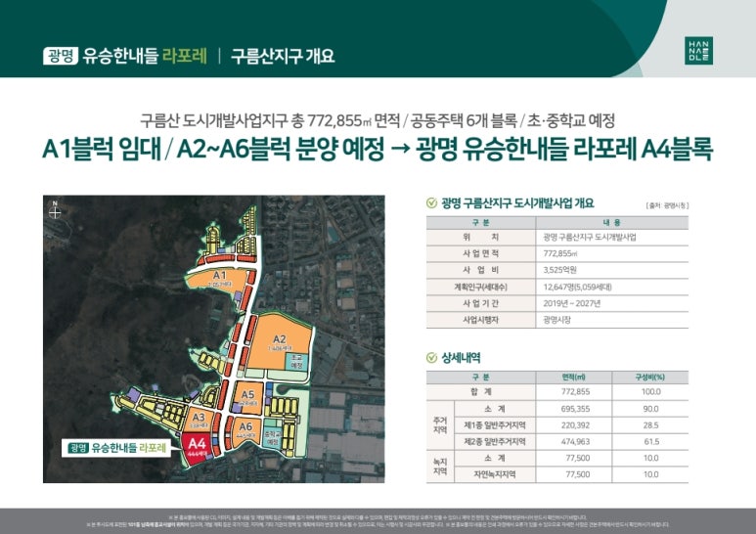The width and height of the screenshot is (756, 534).
Task: Click the 100.0 total ratio cell
Action: 650,392
